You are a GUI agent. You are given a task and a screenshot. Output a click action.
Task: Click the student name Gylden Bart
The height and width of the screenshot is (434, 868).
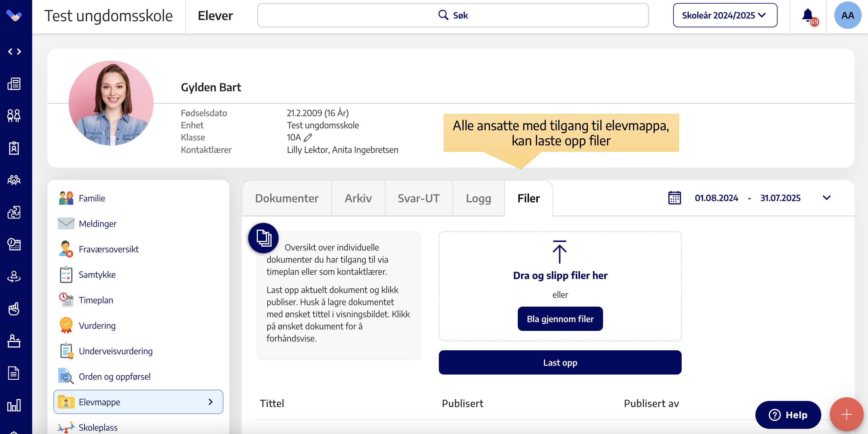tap(210, 87)
